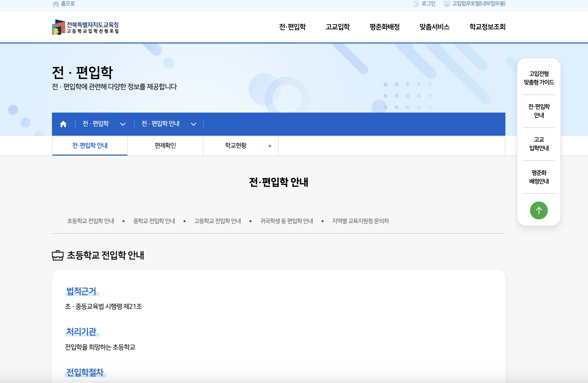Switch to the 편제확인 tab
The image size is (588, 383).
click(165, 146)
